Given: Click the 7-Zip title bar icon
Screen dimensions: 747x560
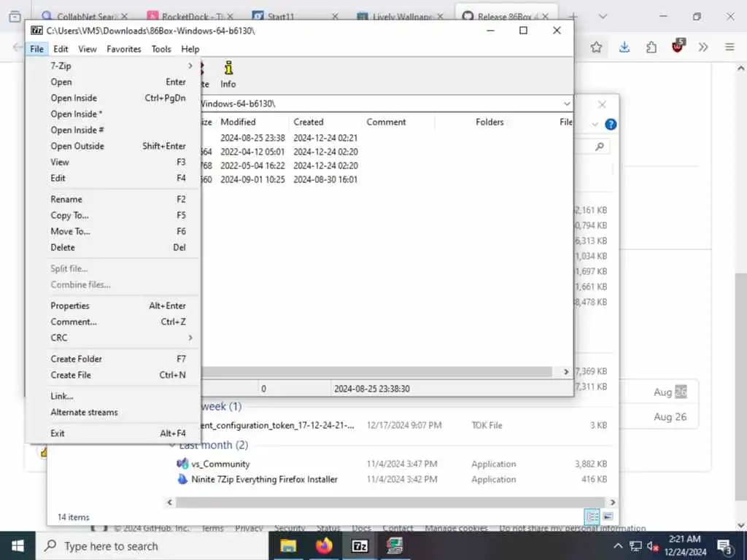Looking at the screenshot, I should point(36,31).
